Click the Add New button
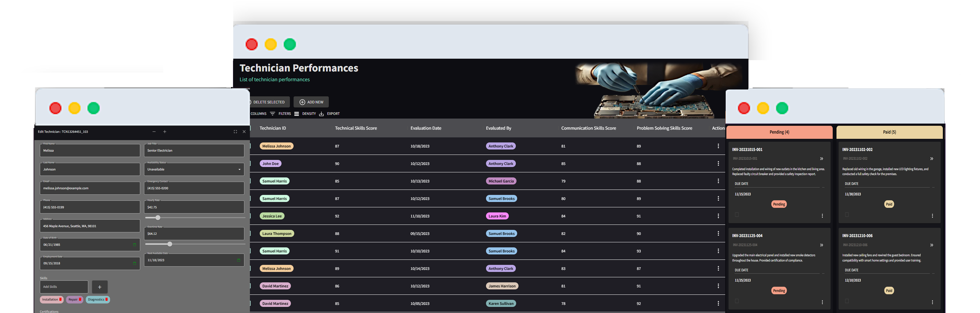 [311, 102]
